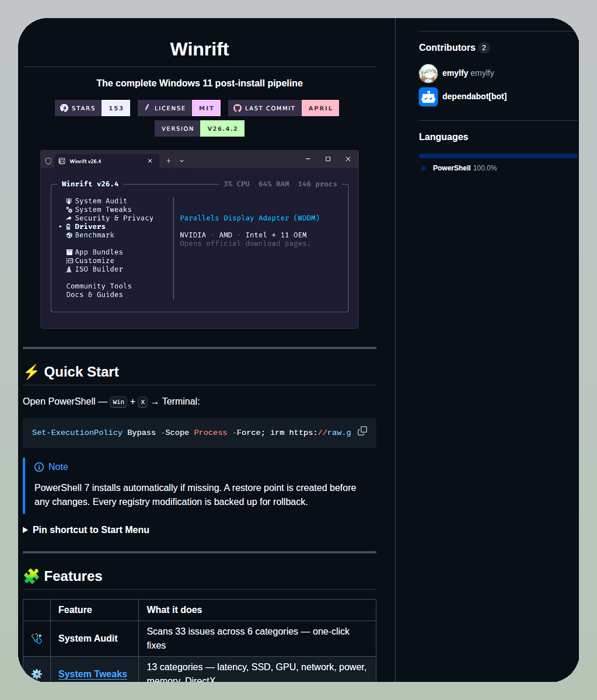The height and width of the screenshot is (700, 597).
Task: Select Docs & Guides in the Winrift menu
Action: (x=94, y=294)
